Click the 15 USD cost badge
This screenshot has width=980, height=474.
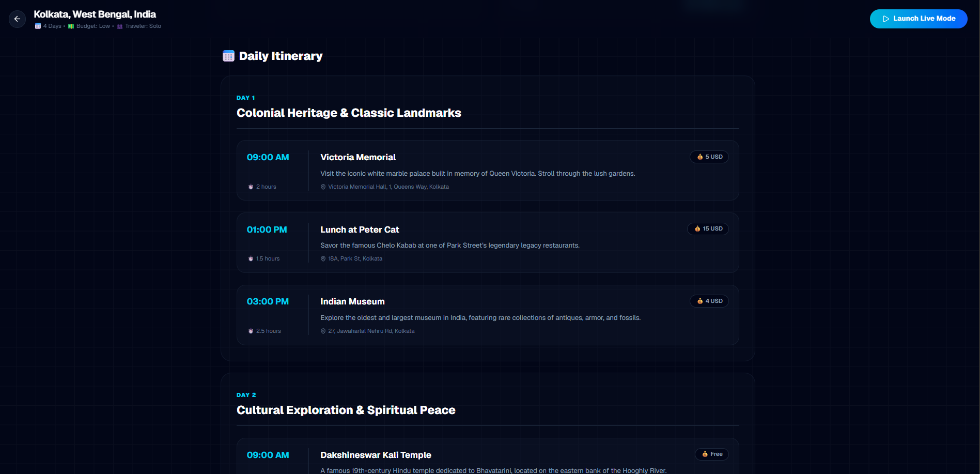[708, 228]
